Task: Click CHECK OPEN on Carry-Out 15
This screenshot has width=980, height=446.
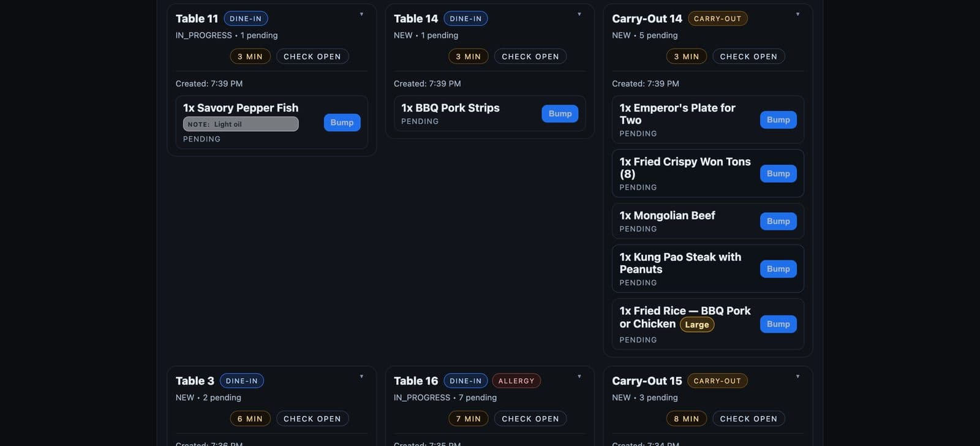Action: (x=748, y=418)
